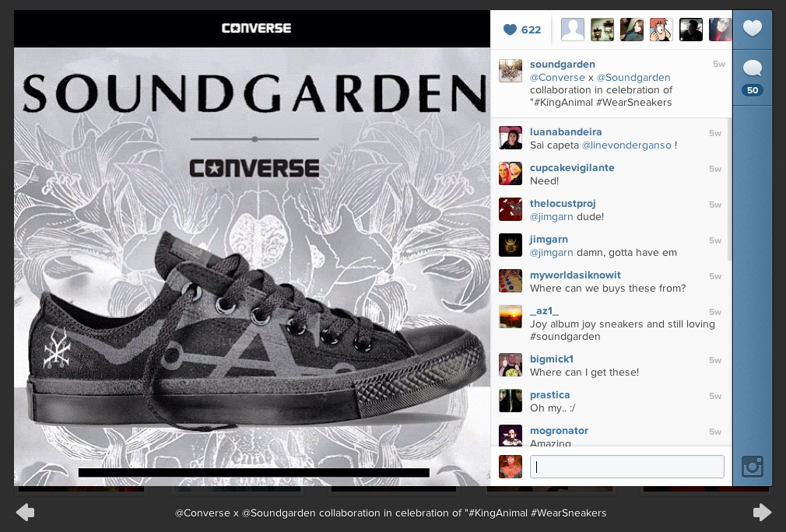The width and height of the screenshot is (786, 532).
Task: Open the soundgarden profile avatar
Action: (x=511, y=71)
